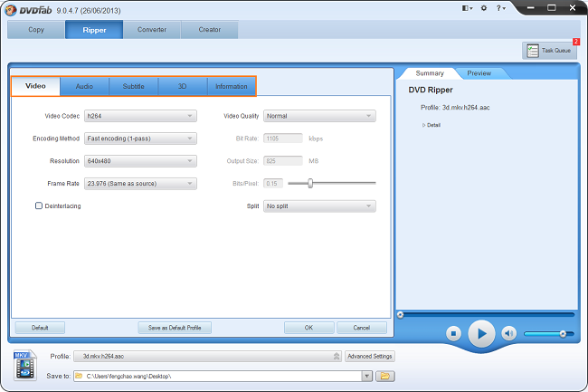This screenshot has height=392, width=588.
Task: Select the Video settings tab
Action: click(x=35, y=86)
